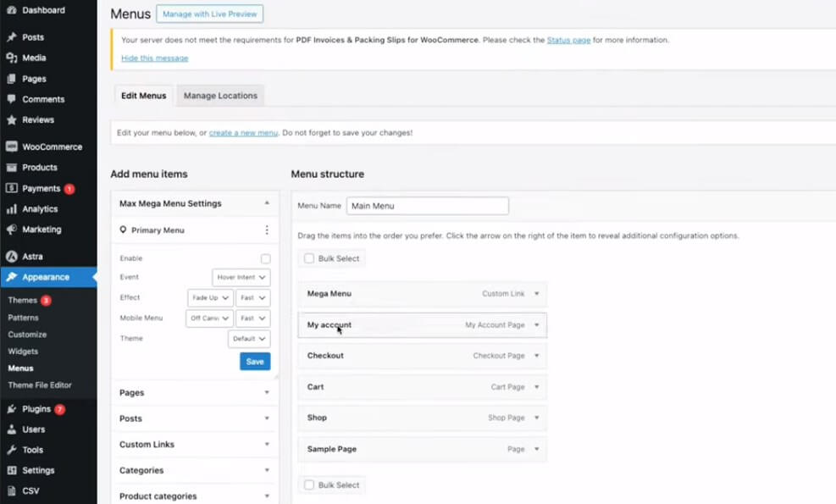
Task: Click the blue Save button
Action: tap(255, 362)
